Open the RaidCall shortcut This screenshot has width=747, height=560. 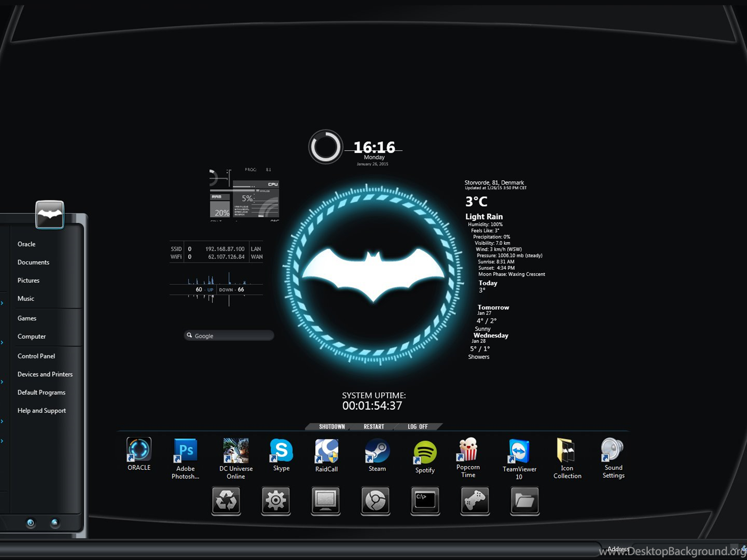pyautogui.click(x=327, y=455)
